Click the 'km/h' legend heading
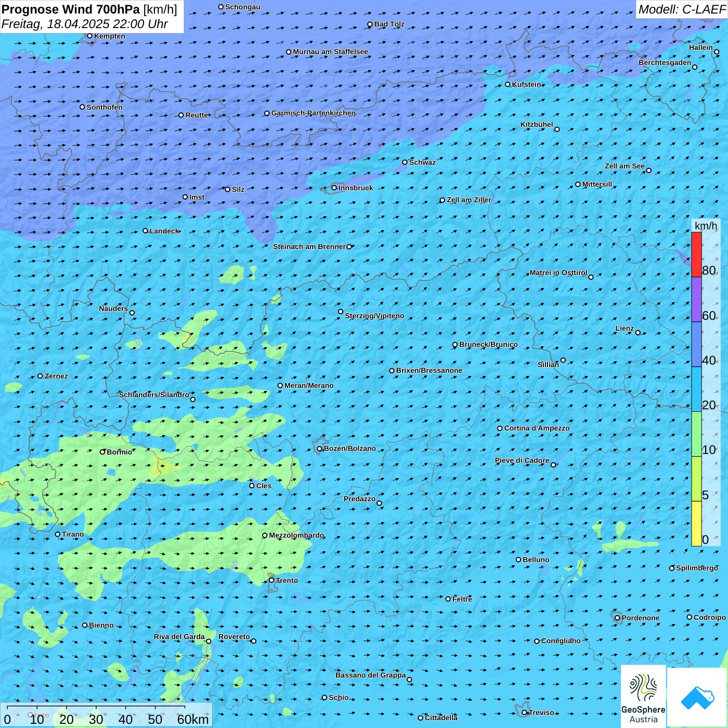 coord(706,226)
